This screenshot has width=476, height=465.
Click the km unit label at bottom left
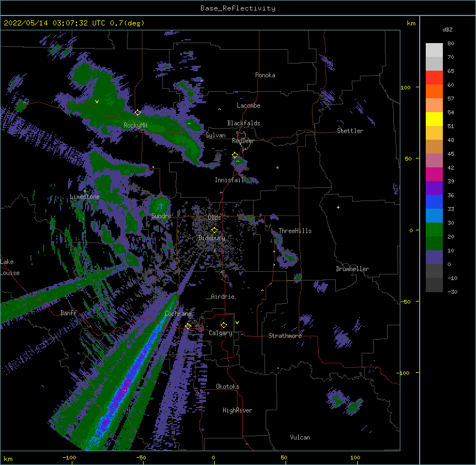click(8, 458)
